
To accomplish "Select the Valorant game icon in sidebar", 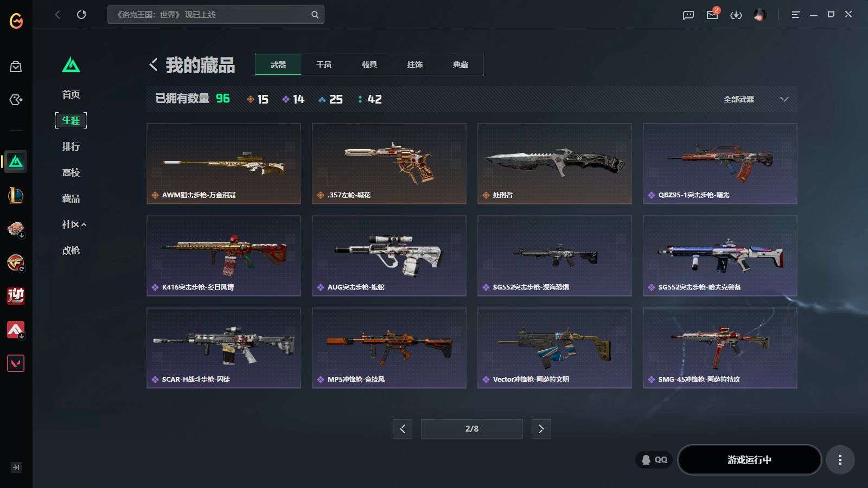I will coord(16,363).
